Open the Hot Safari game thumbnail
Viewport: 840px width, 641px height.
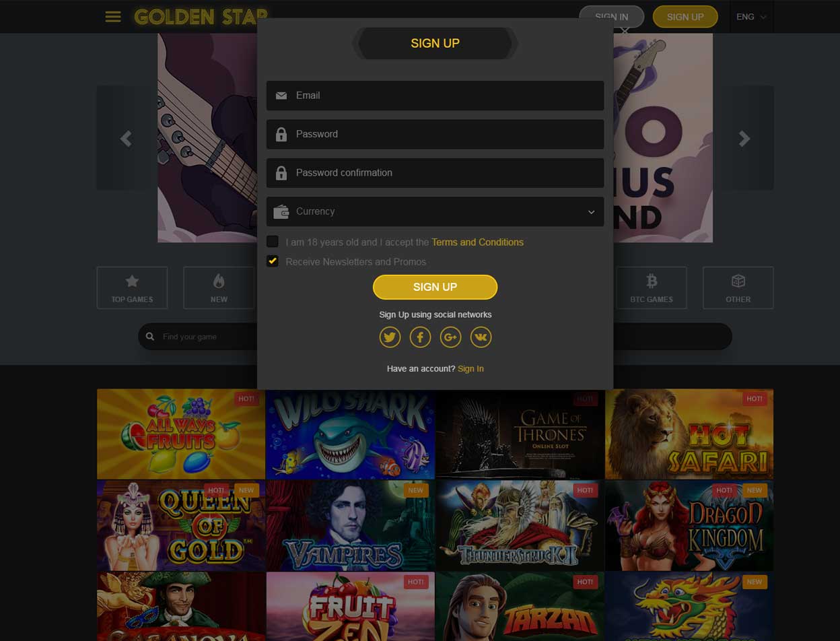[689, 434]
